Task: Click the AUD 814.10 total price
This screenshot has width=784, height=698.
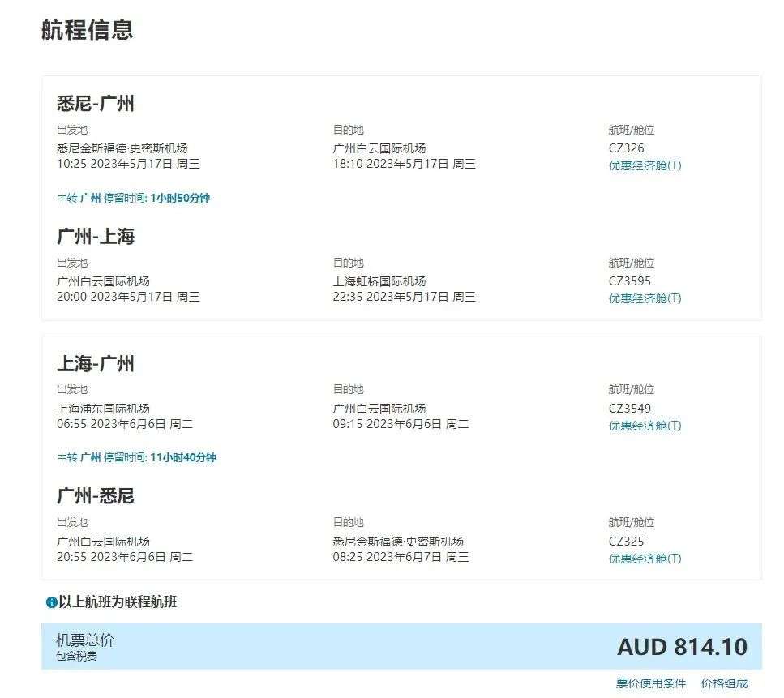Action: (x=682, y=647)
